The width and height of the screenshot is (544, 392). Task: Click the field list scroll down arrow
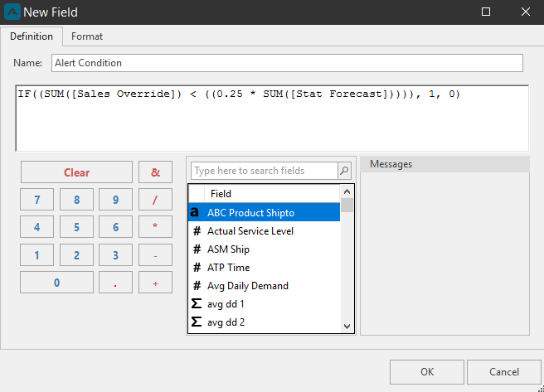pyautogui.click(x=347, y=327)
